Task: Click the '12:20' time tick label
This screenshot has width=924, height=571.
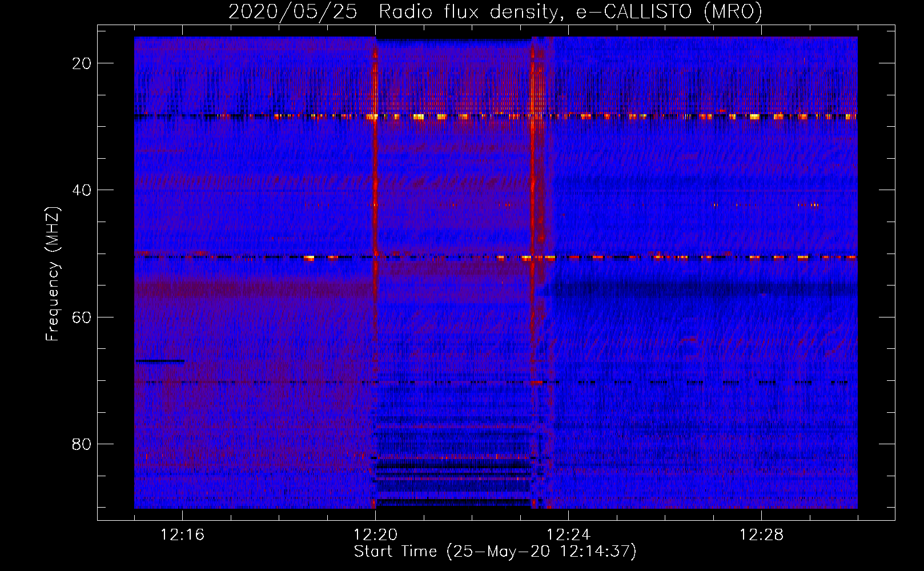Action: (x=375, y=535)
